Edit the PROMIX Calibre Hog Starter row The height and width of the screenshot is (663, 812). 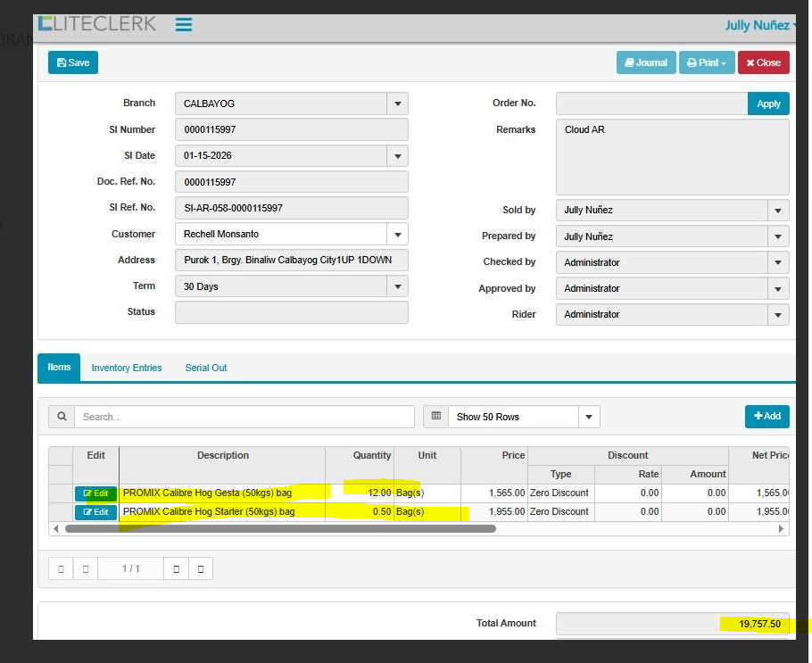click(95, 512)
